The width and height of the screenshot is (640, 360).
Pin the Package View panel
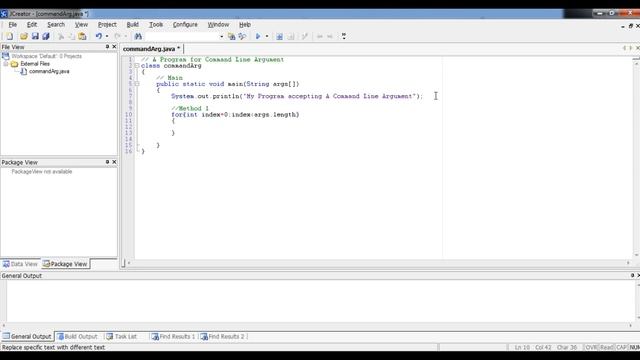tap(107, 162)
